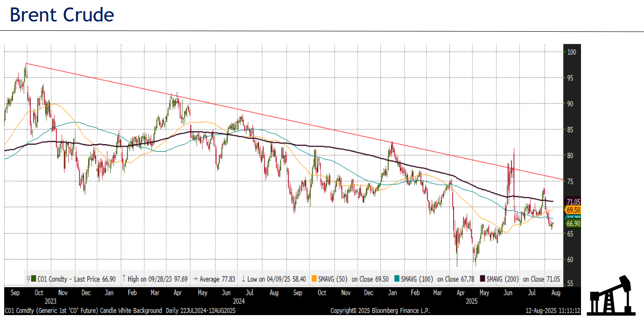Click the oil pumpjack icon

(x=611, y=295)
